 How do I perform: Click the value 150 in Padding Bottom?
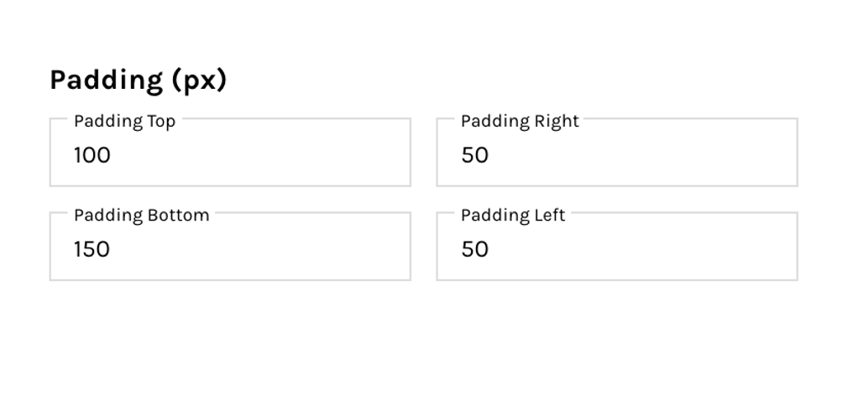coord(92,249)
